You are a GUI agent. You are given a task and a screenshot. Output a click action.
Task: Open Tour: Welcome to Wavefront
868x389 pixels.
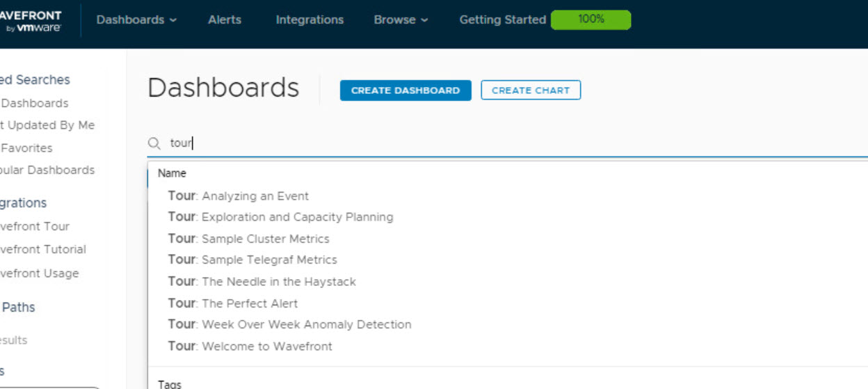point(250,346)
